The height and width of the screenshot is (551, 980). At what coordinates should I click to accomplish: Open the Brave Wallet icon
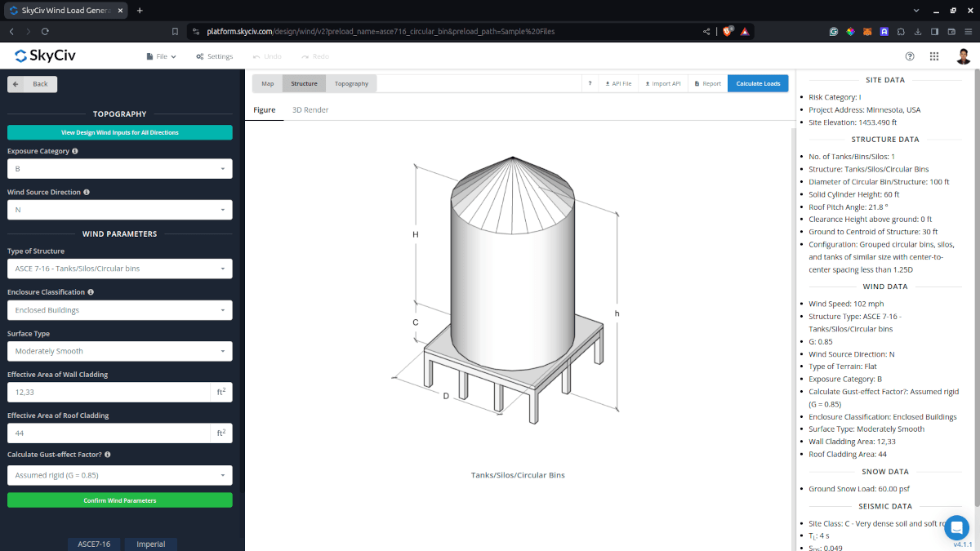pos(951,31)
